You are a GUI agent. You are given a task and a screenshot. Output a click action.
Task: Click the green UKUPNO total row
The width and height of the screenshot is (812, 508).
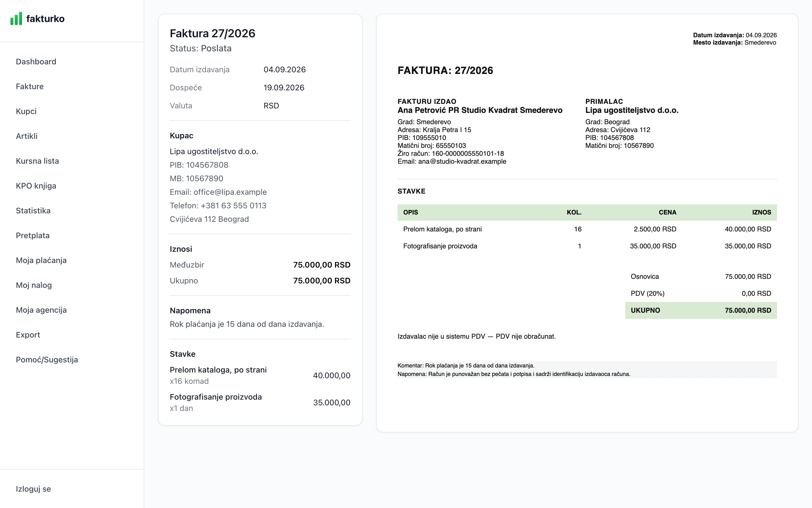(x=701, y=311)
